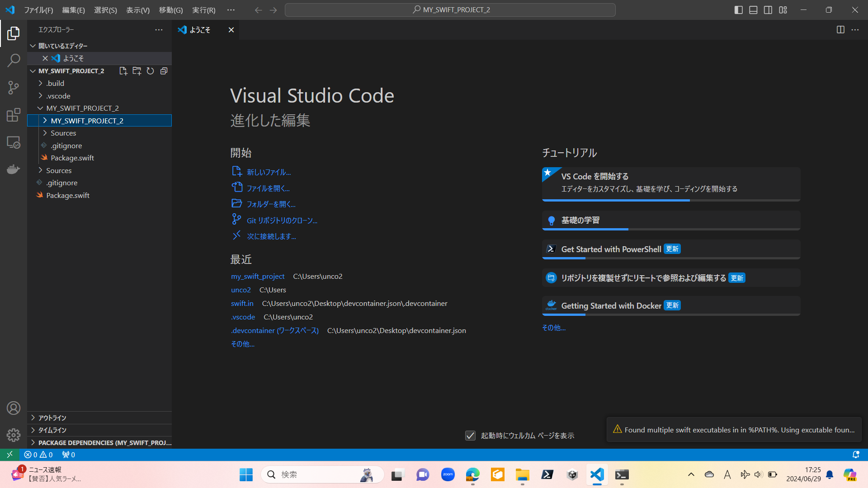Toggle 'Show welcome page on startup' checkbox
This screenshot has width=868, height=488.
(x=471, y=435)
